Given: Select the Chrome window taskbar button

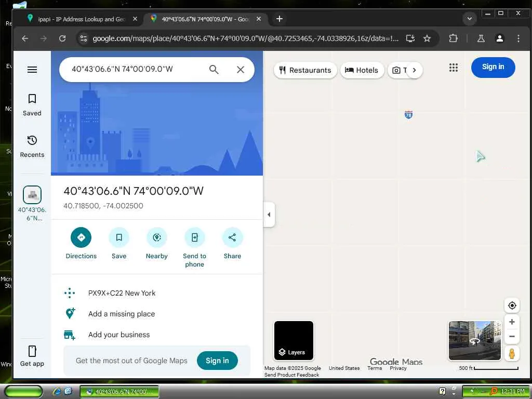Looking at the screenshot, I should [119, 392].
